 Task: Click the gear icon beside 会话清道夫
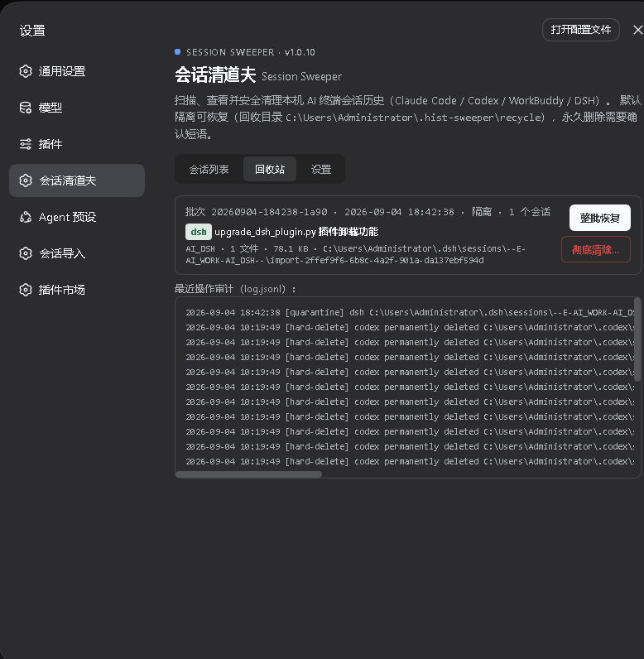pos(26,180)
